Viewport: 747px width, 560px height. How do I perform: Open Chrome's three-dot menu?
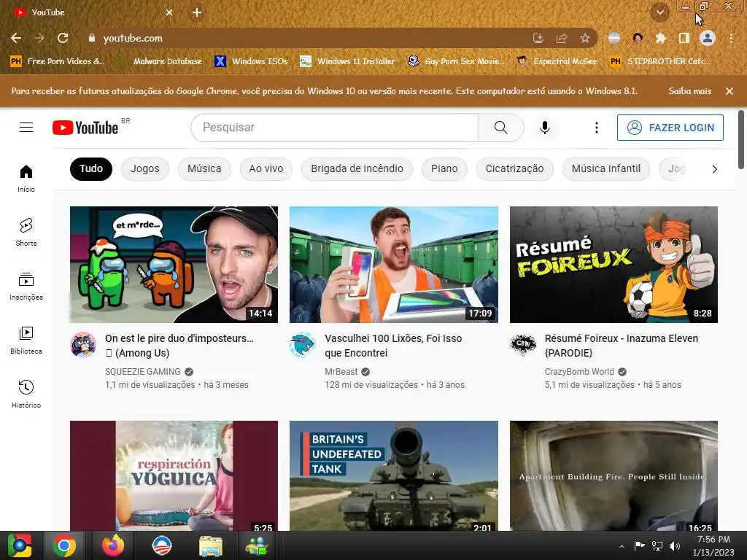click(x=731, y=38)
